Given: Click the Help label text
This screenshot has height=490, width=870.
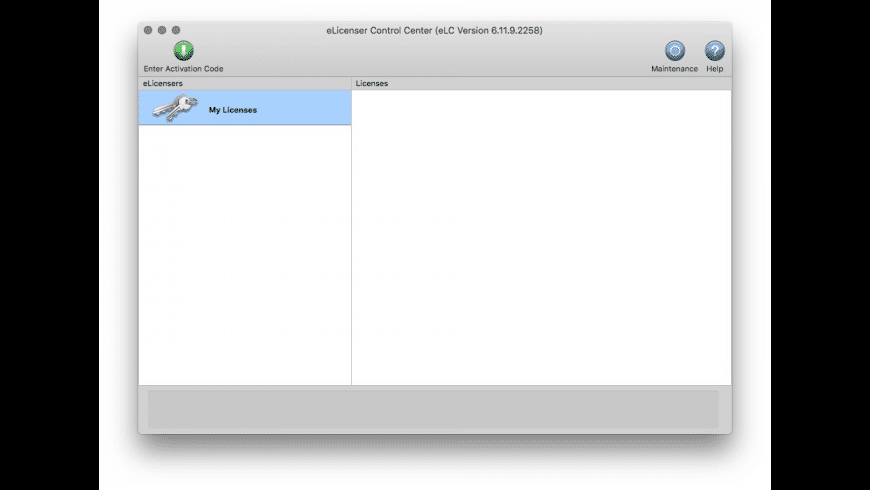Looking at the screenshot, I should [715, 69].
